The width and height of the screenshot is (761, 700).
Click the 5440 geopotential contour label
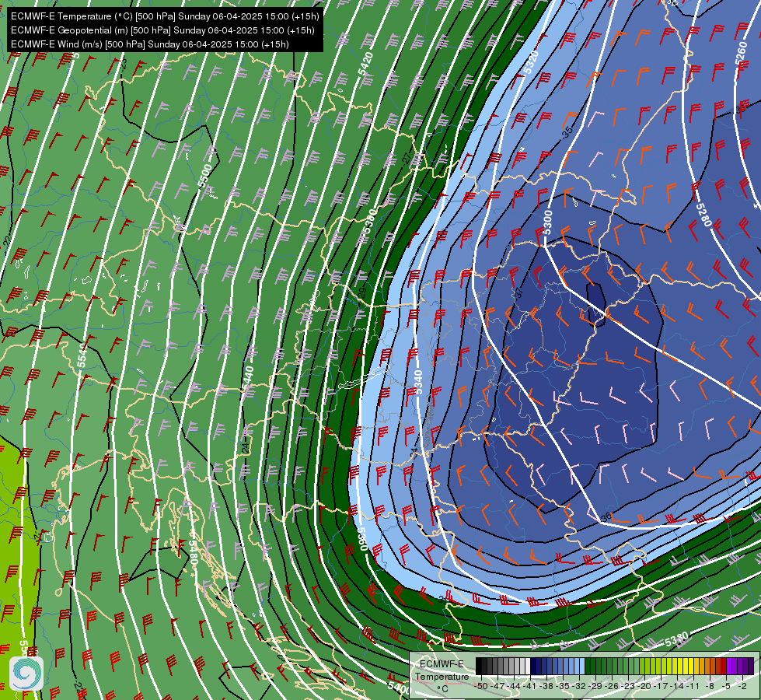pos(248,379)
